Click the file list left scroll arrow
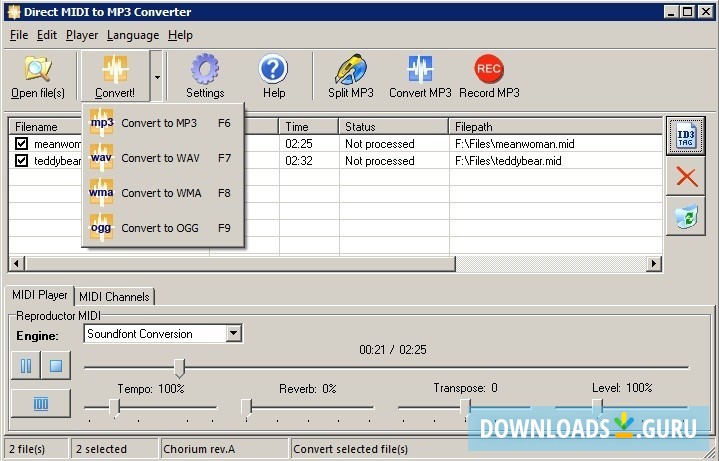 tap(17, 263)
